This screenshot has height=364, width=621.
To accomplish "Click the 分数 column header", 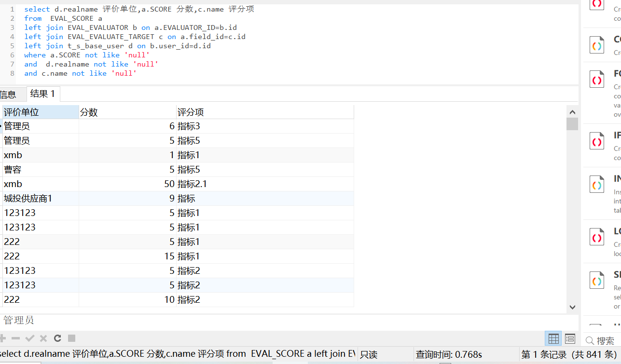I will tap(127, 112).
